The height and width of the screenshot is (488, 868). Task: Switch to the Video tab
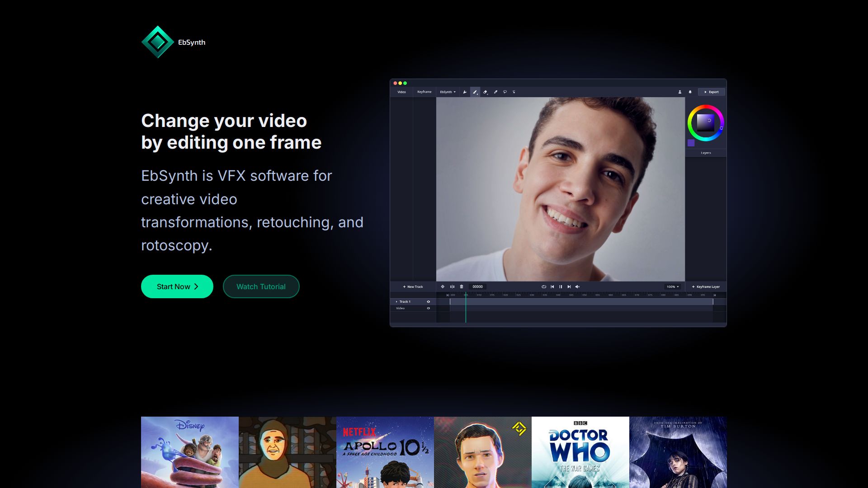click(401, 92)
